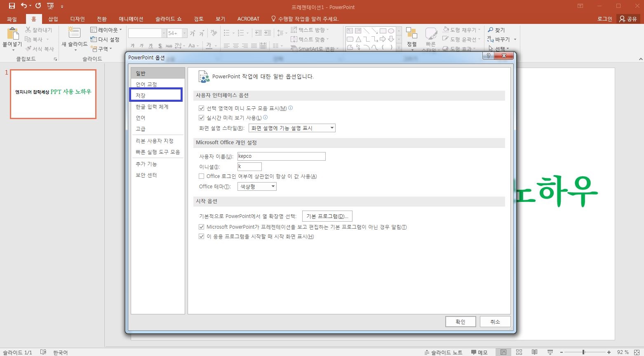The width and height of the screenshot is (644, 356).
Task: Toggle default program notification checkbox
Action: tap(202, 227)
